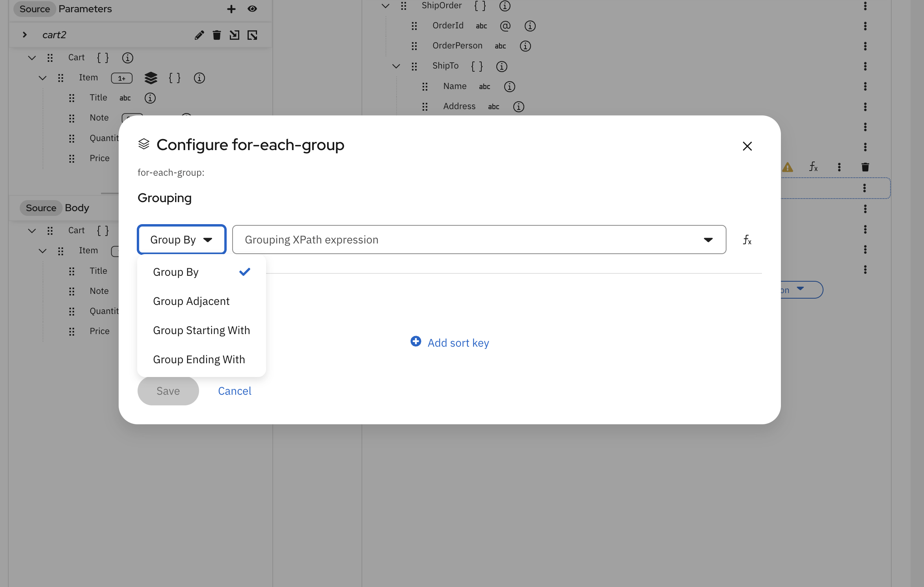Show info for Title field in Parameters

(150, 98)
